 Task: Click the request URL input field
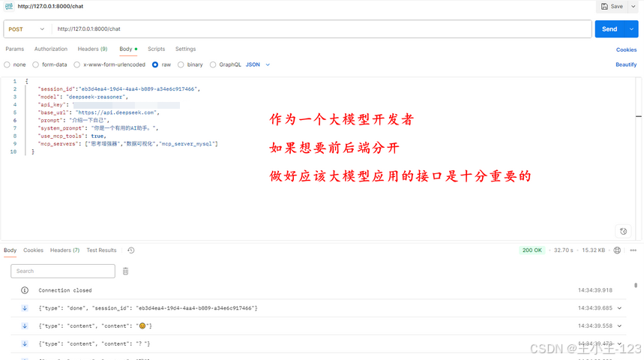pyautogui.click(x=322, y=29)
